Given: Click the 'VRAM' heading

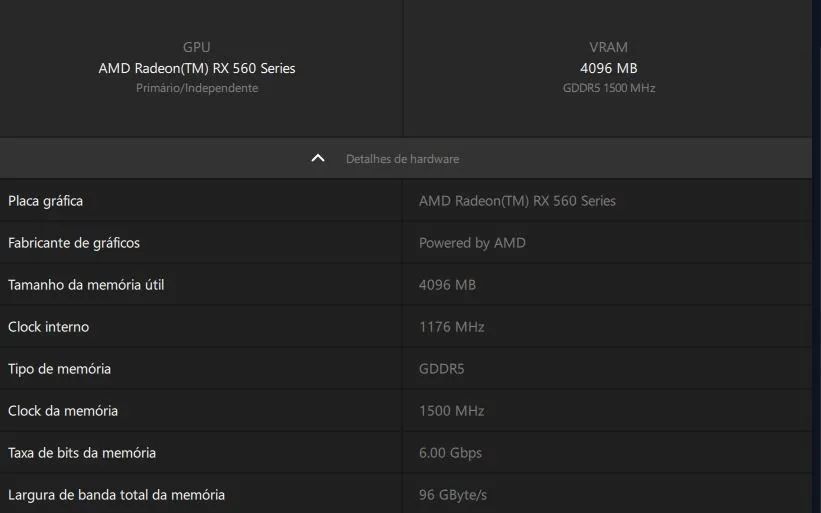Looking at the screenshot, I should coord(608,47).
